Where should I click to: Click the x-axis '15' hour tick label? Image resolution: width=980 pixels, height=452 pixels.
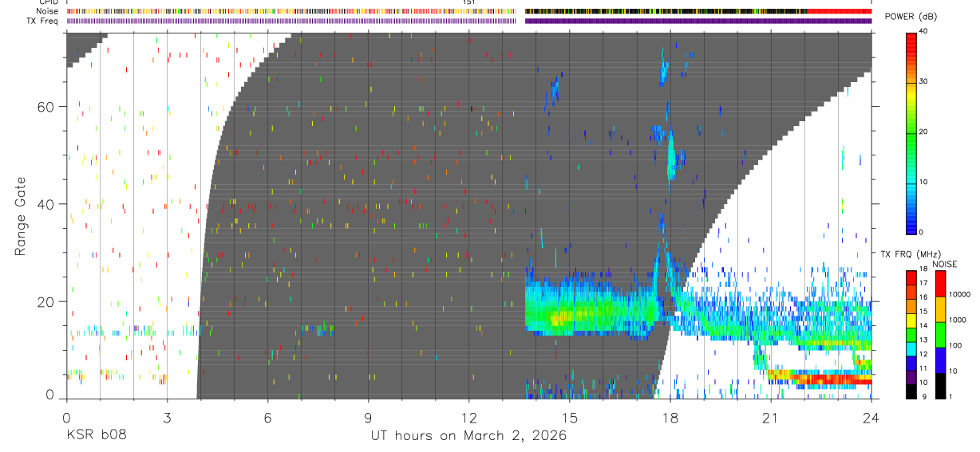[570, 417]
